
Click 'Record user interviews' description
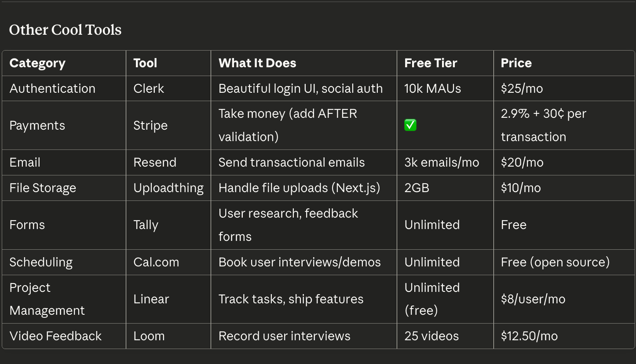[x=285, y=336]
